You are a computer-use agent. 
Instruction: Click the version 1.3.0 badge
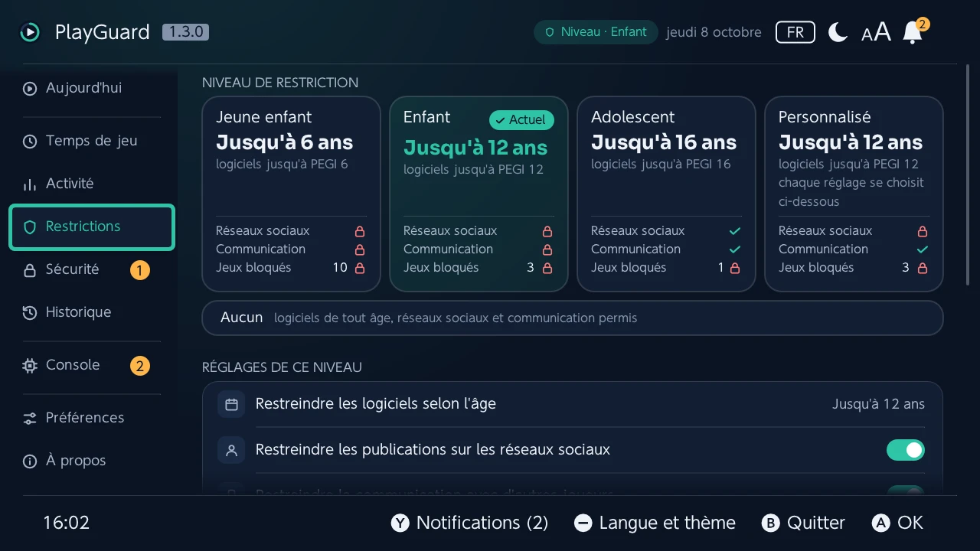coord(185,32)
